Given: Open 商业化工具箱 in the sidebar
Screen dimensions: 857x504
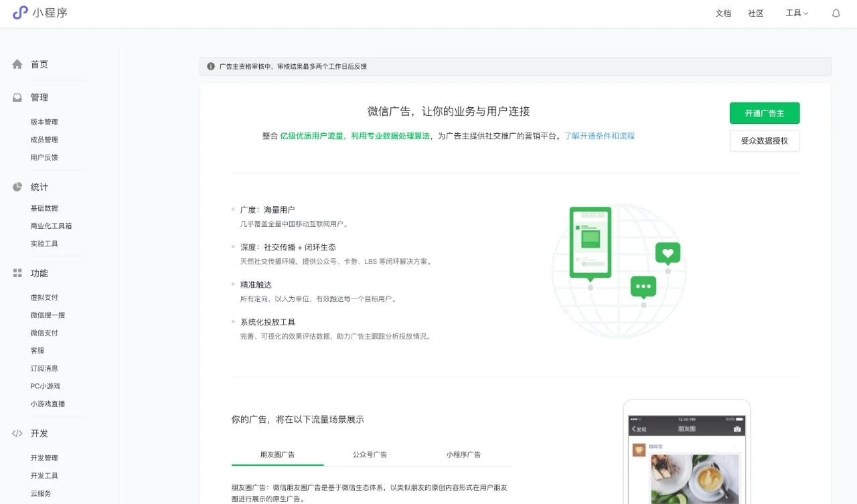Looking at the screenshot, I should point(51,226).
